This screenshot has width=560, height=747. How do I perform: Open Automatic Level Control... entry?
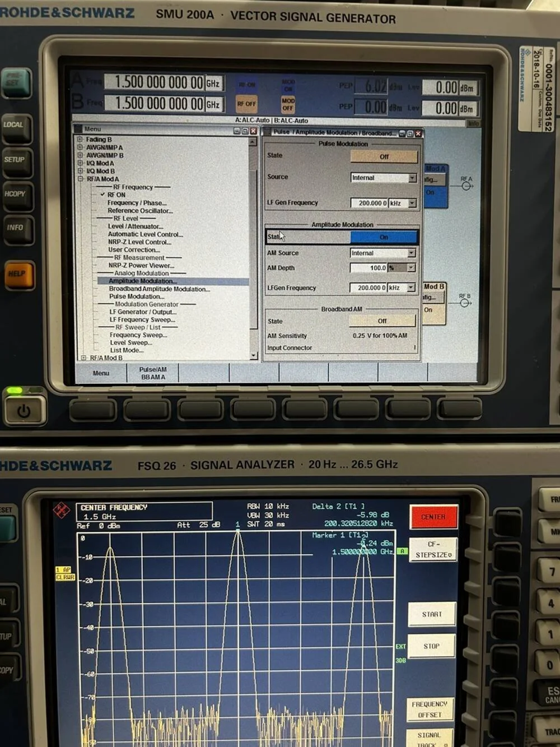tap(145, 234)
